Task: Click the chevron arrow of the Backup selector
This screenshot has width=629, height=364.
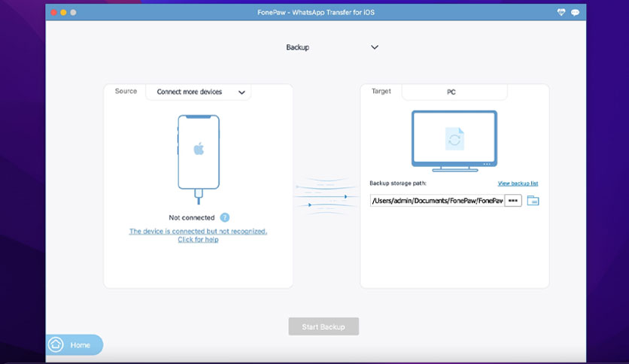Action: (x=374, y=47)
